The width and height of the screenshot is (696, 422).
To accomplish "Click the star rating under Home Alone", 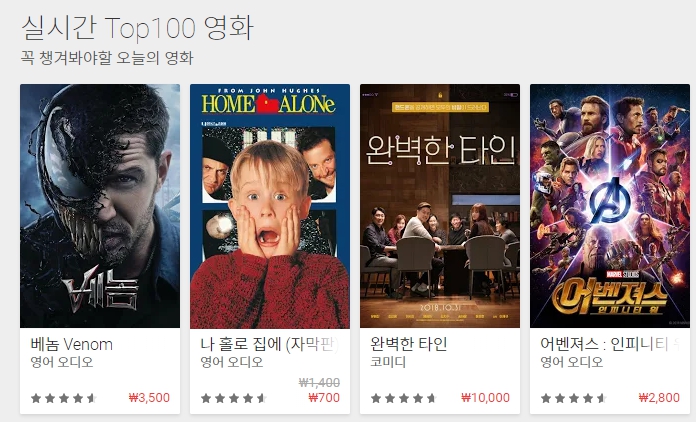I will pos(234,398).
